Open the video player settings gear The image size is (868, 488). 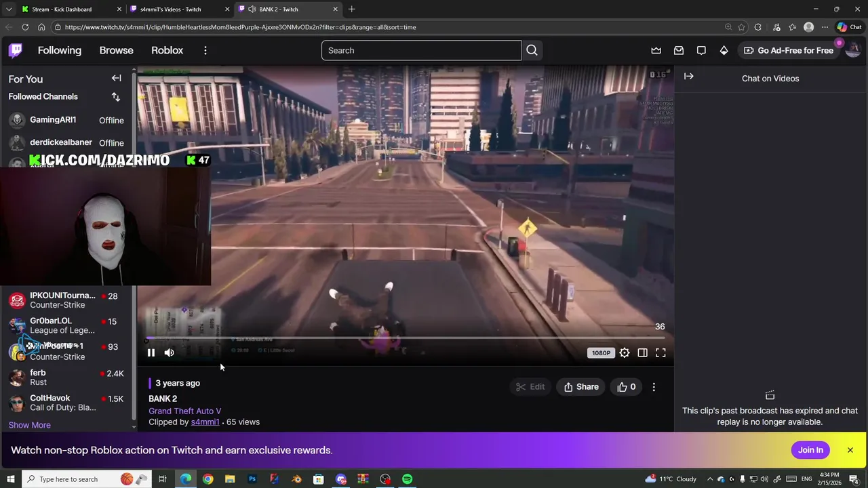point(625,352)
